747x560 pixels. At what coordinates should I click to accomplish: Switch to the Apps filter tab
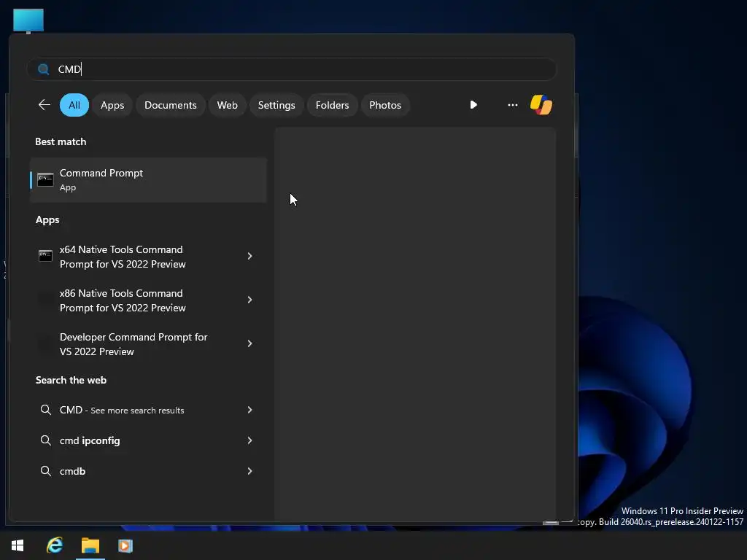[x=112, y=105]
